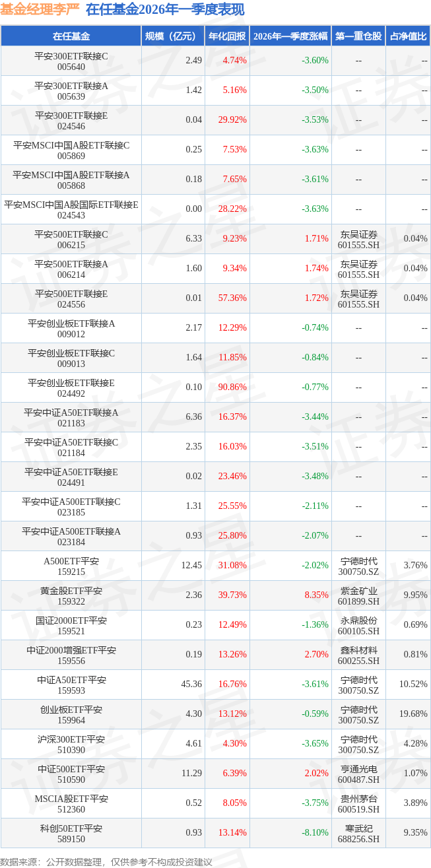The image size is (431, 868).
Task: Click the 第一重仓股 column header
Action: pos(358,36)
